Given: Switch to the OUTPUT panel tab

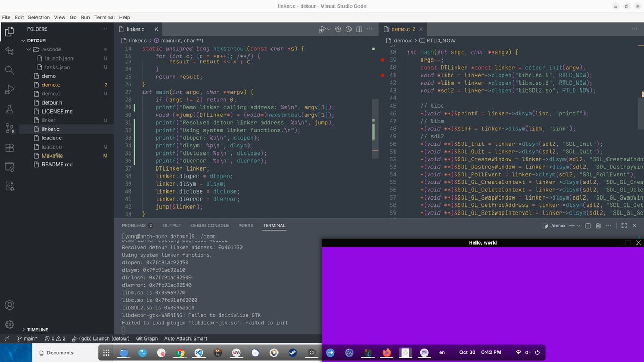Looking at the screenshot, I should 172,226.
